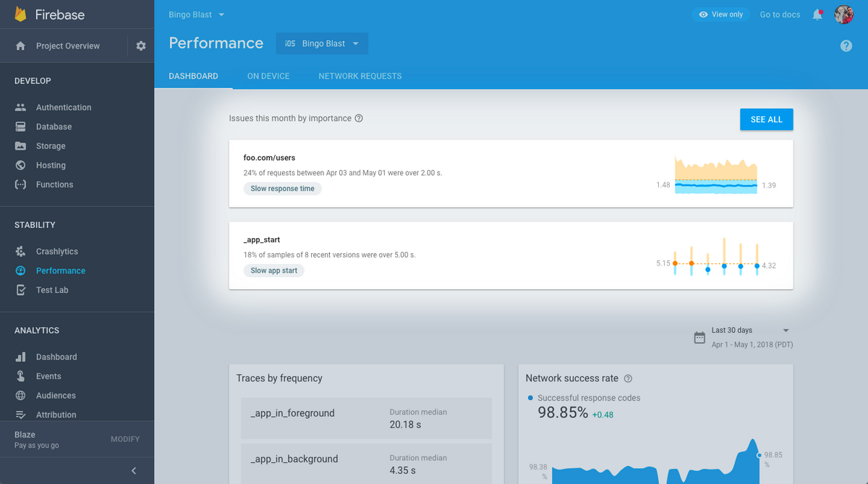Switch to the On Device tab
This screenshot has height=484, width=868.
coord(268,76)
